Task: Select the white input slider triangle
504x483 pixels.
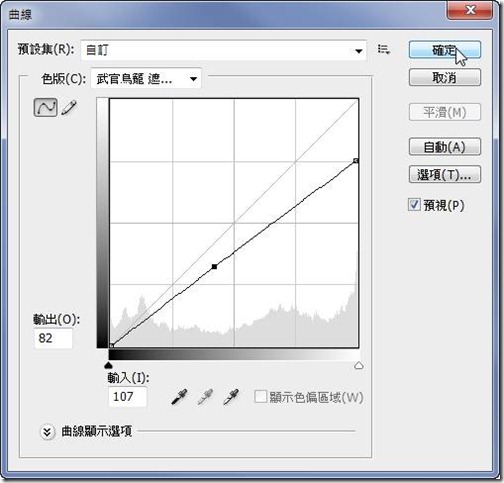Action: pyautogui.click(x=359, y=365)
